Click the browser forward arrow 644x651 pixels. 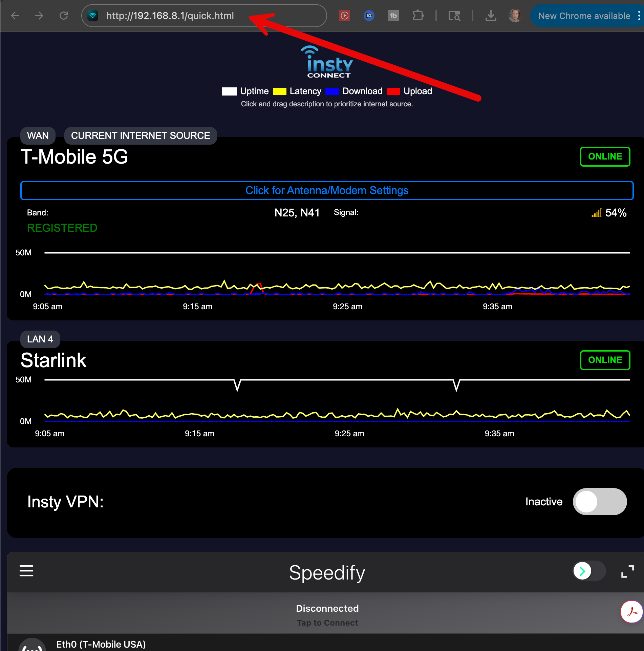[x=39, y=16]
